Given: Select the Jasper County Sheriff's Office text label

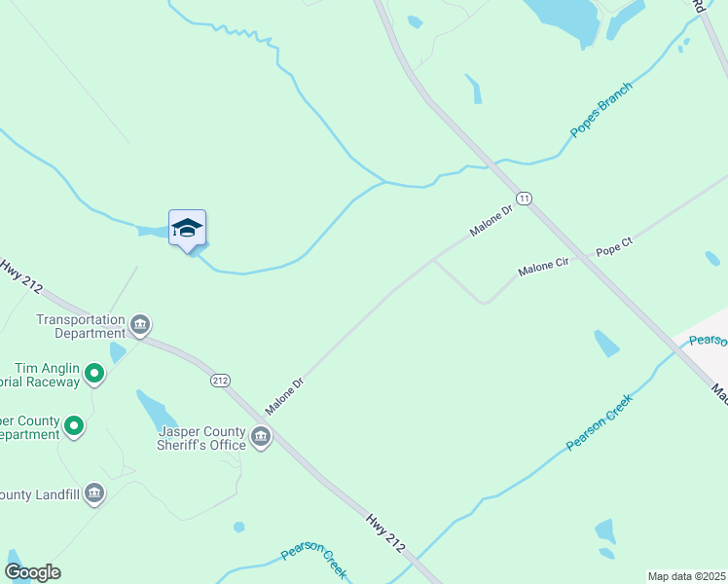Looking at the screenshot, I should click(201, 438).
